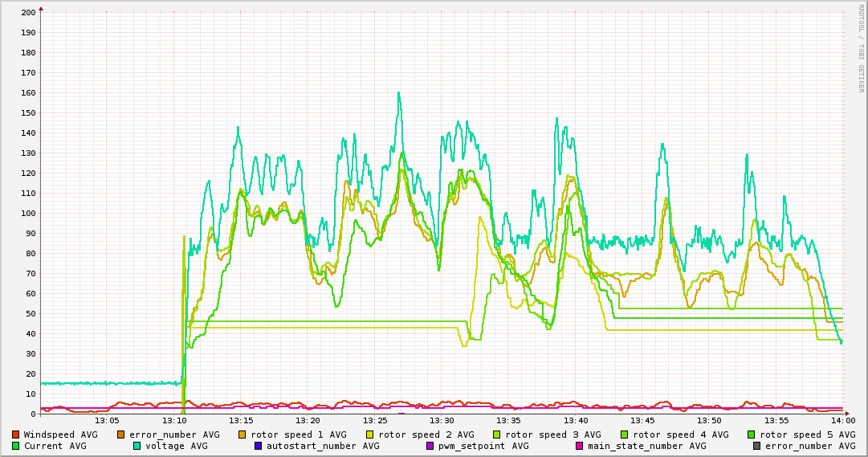Click the 13:55 time axis label

click(776, 421)
